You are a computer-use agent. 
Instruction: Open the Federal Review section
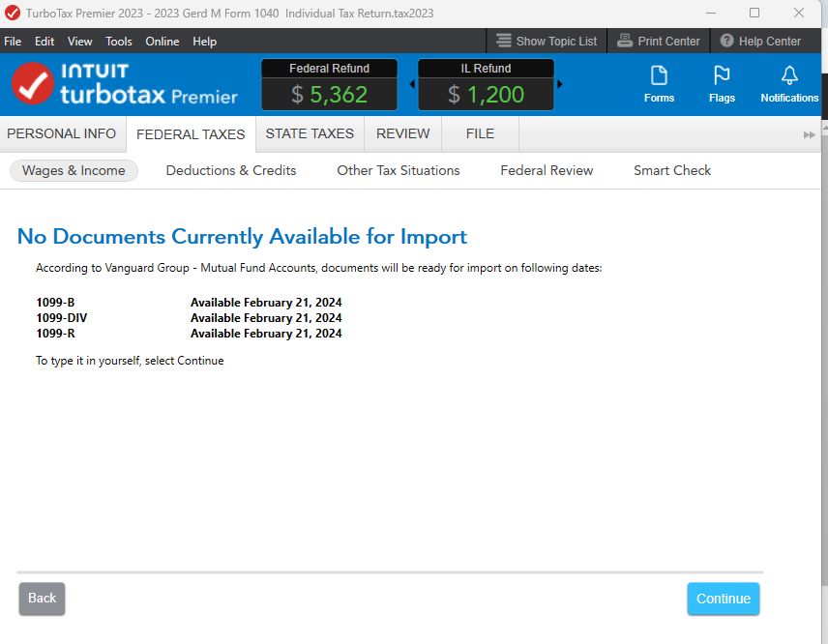547,170
